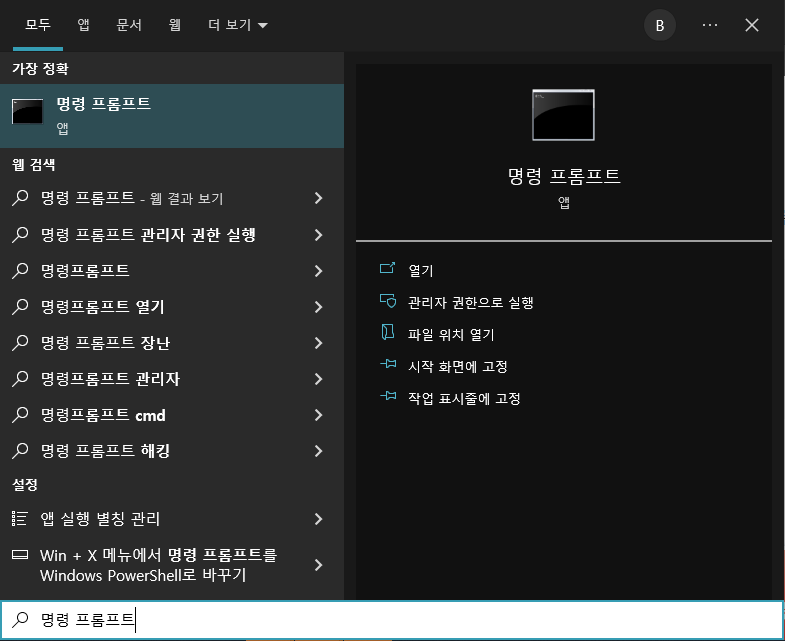Focus the search box with 명령 프롬프트
The image size is (785, 641).
pyautogui.click(x=392, y=620)
